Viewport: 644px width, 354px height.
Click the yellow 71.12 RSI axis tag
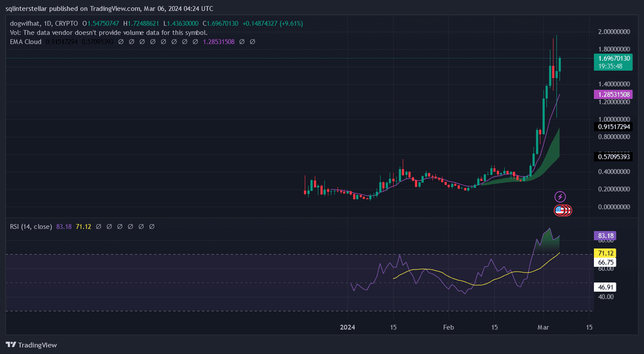[604, 253]
